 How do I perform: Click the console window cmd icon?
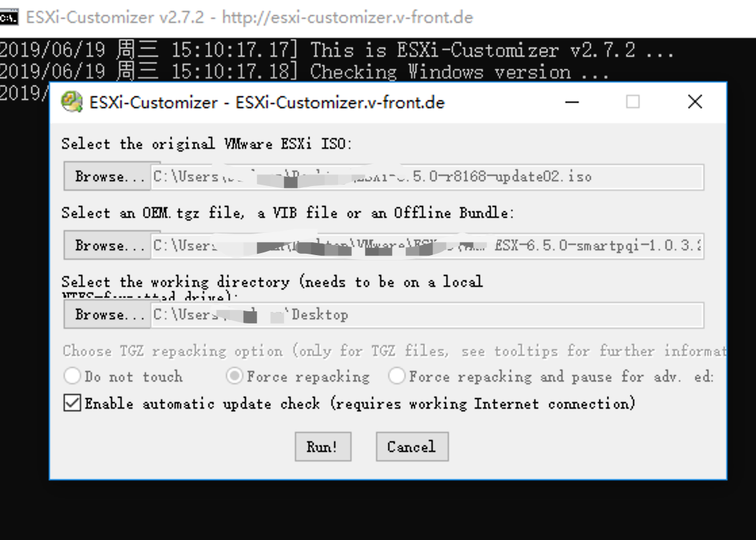9,18
